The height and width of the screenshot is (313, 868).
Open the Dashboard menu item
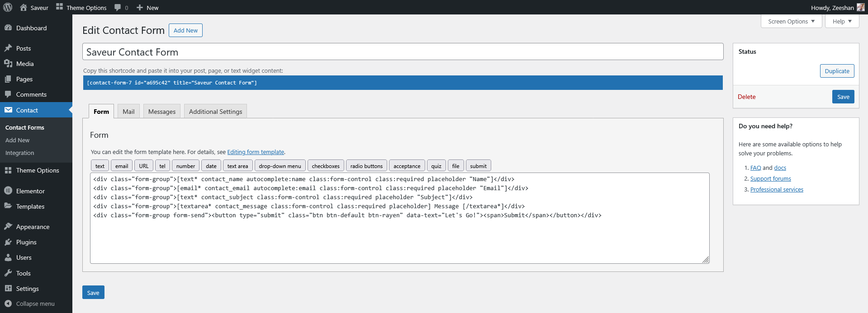(31, 28)
